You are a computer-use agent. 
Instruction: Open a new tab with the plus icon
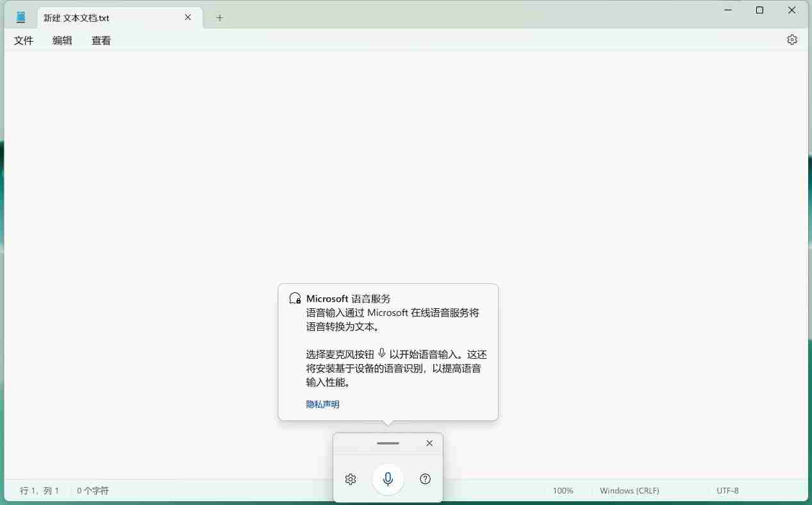(x=220, y=17)
